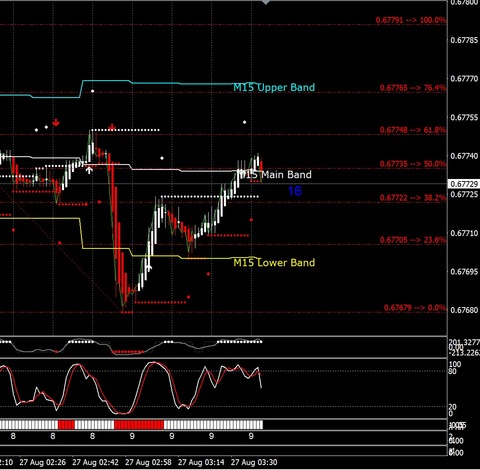Select the 0.67791 100.0% Fibonacci label
The width and height of the screenshot is (480, 470).
(x=411, y=20)
